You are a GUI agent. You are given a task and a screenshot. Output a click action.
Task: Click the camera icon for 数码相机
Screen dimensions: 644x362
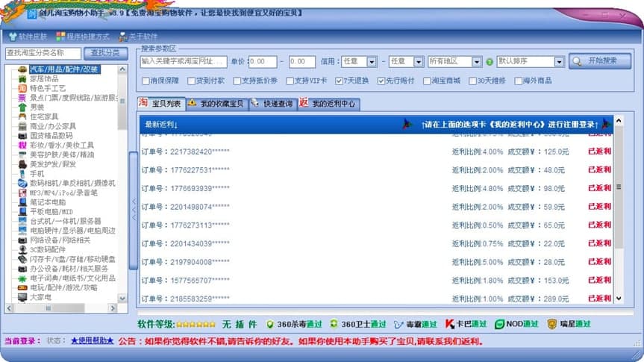(x=22, y=184)
